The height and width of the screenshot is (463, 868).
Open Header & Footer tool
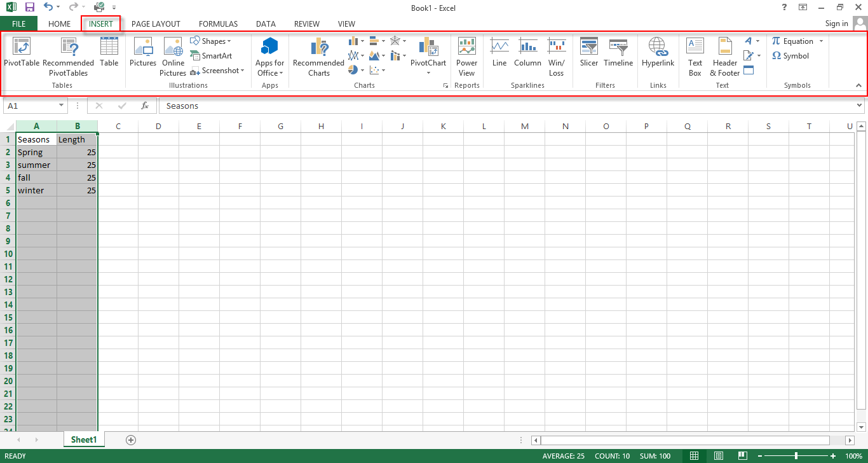725,57
